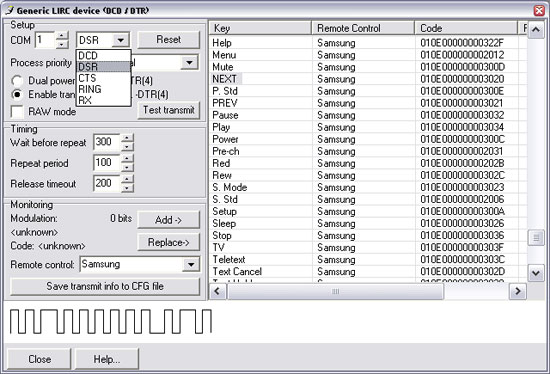Click the horizontal scrollbar thumb
This screenshot has height=374, width=550.
tap(335, 291)
